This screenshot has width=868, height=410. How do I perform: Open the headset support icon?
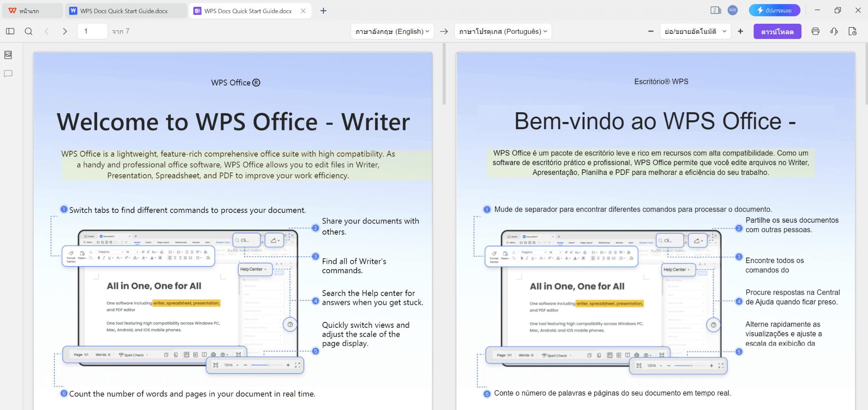834,31
